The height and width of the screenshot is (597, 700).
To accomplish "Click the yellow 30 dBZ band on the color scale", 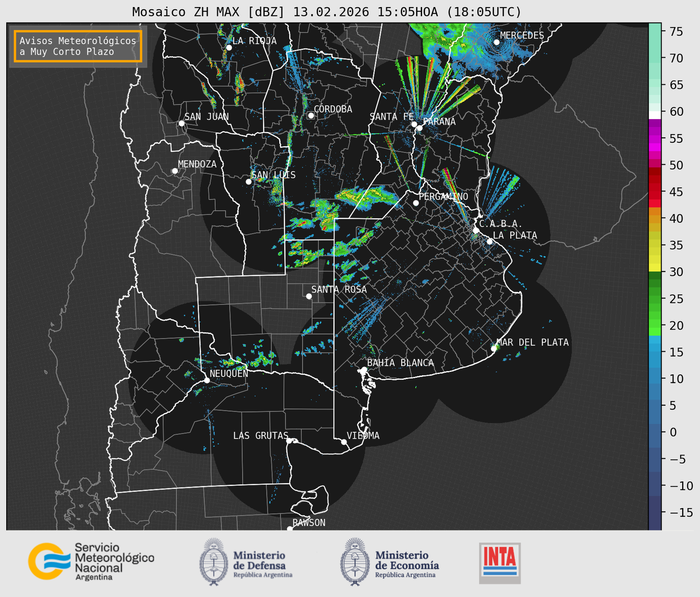I will [x=654, y=268].
